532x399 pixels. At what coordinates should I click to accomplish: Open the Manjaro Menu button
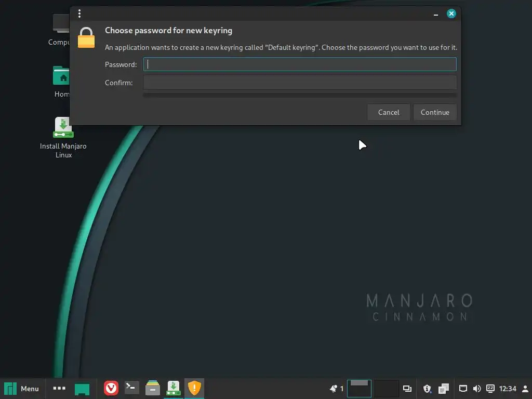point(22,389)
